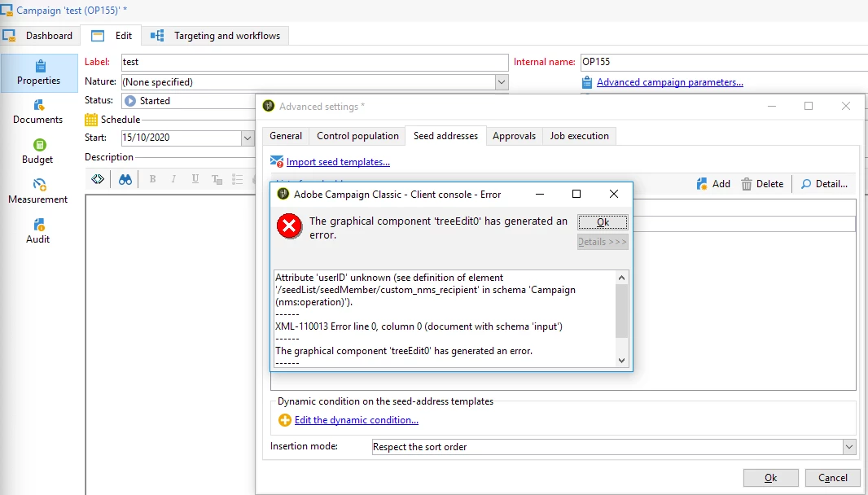The image size is (868, 495).
Task: Apply italic formatting in Description toolbar
Action: click(x=173, y=179)
